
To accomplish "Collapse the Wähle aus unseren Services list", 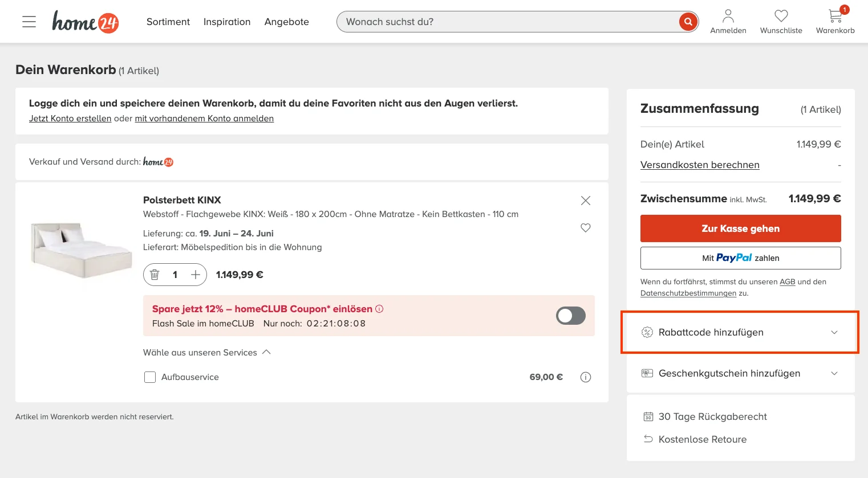I will point(207,353).
